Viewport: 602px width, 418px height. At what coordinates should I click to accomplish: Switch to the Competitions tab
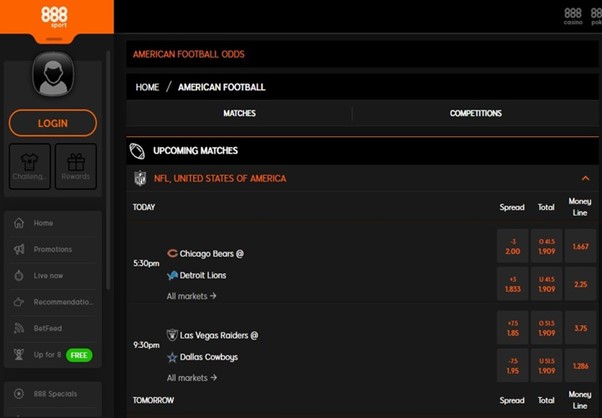(476, 113)
